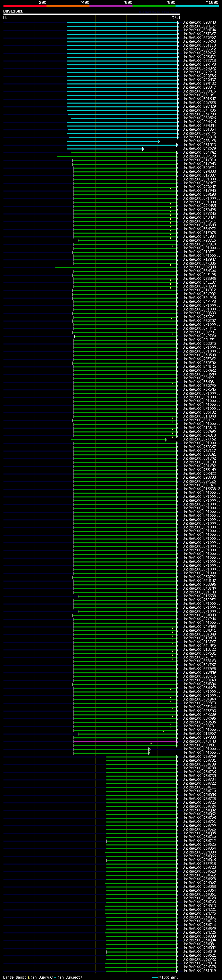Click the purple ~60% identity legend bar
The height and width of the screenshot is (980, 222).
pyautogui.click(x=111, y=6)
